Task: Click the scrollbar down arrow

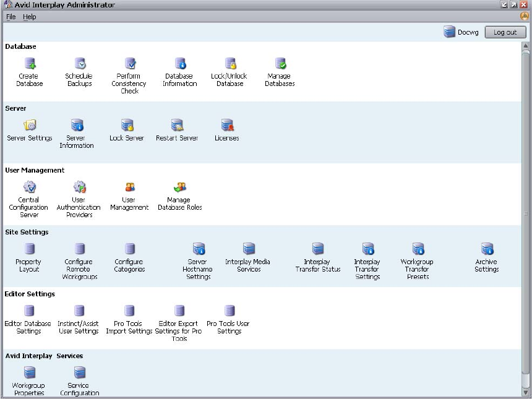Action: coord(526,393)
